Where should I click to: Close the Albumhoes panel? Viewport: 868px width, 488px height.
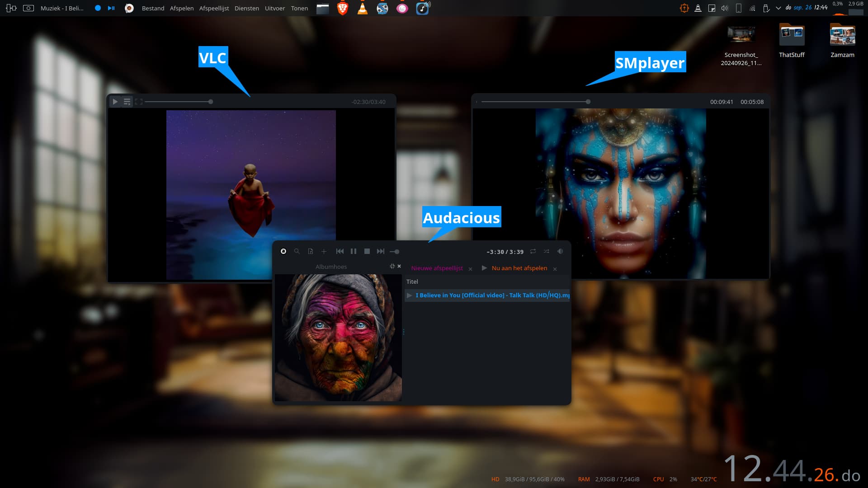pos(399,266)
